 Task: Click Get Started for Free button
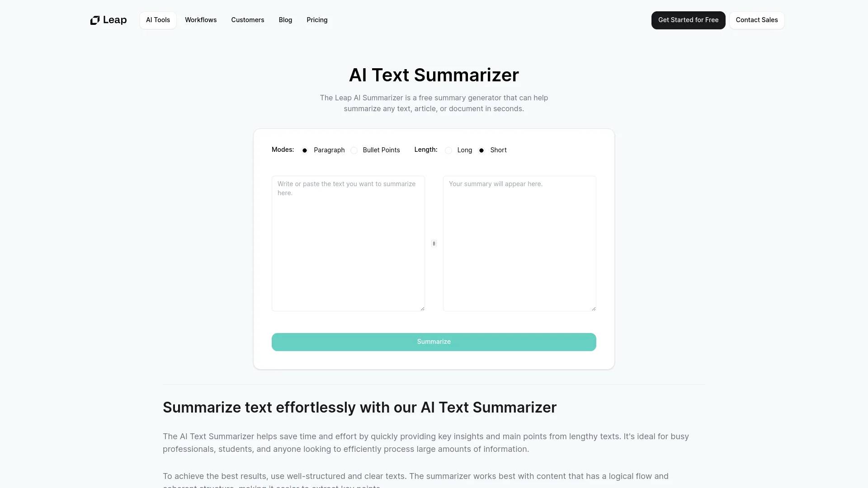pos(688,20)
